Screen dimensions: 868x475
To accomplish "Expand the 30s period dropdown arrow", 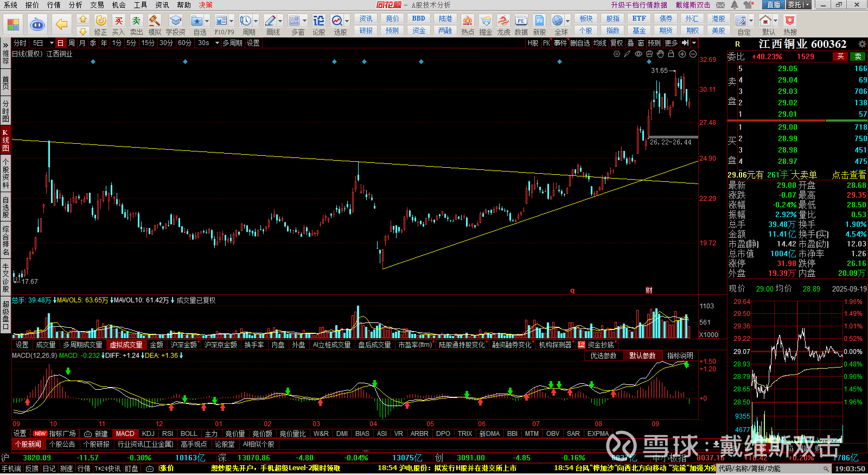I will pyautogui.click(x=217, y=43).
